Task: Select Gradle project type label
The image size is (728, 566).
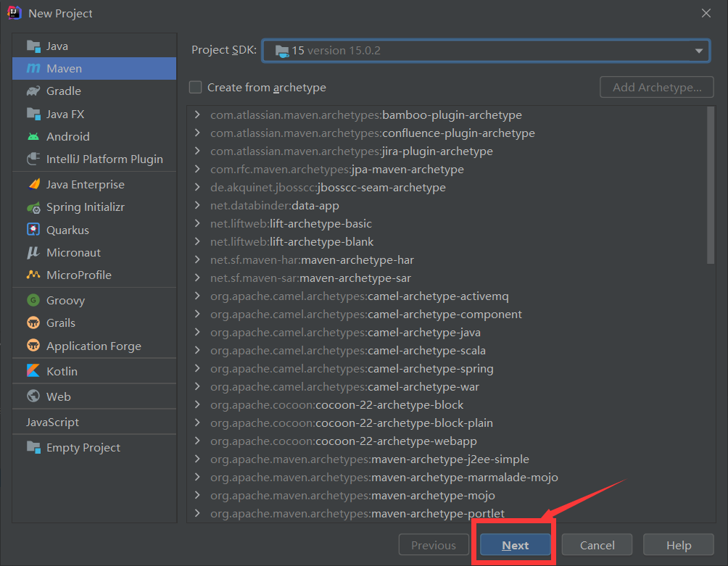Action: coord(64,91)
